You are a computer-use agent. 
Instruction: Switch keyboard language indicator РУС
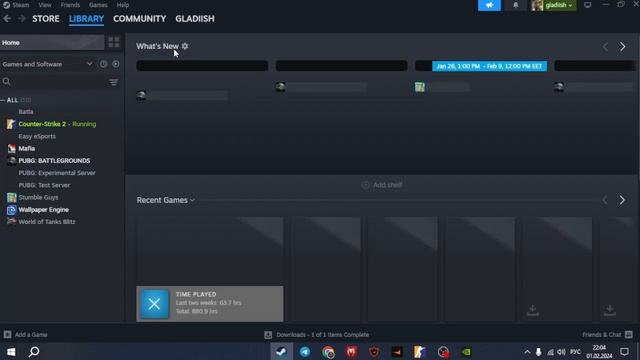tap(576, 352)
